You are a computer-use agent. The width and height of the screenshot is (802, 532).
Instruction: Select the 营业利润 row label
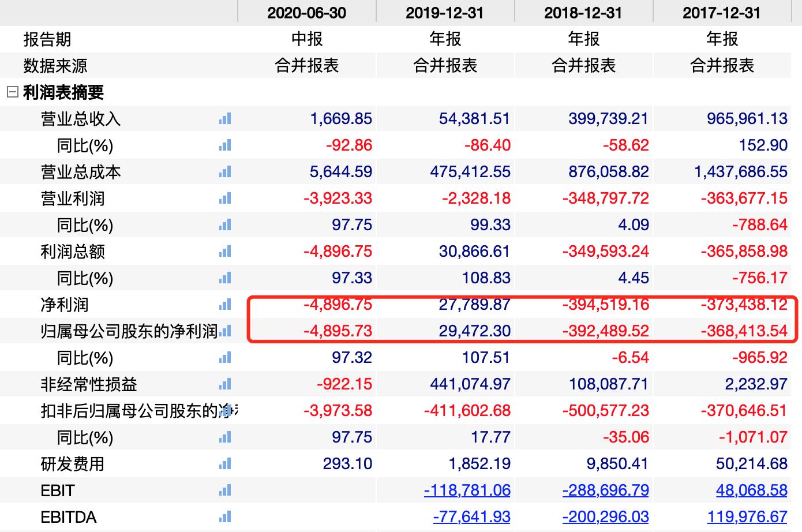pyautogui.click(x=73, y=198)
